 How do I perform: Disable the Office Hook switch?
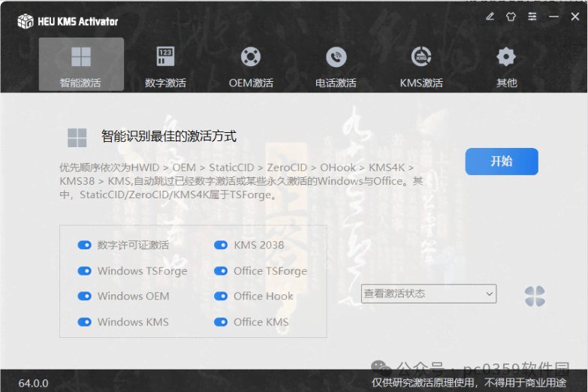[221, 296]
